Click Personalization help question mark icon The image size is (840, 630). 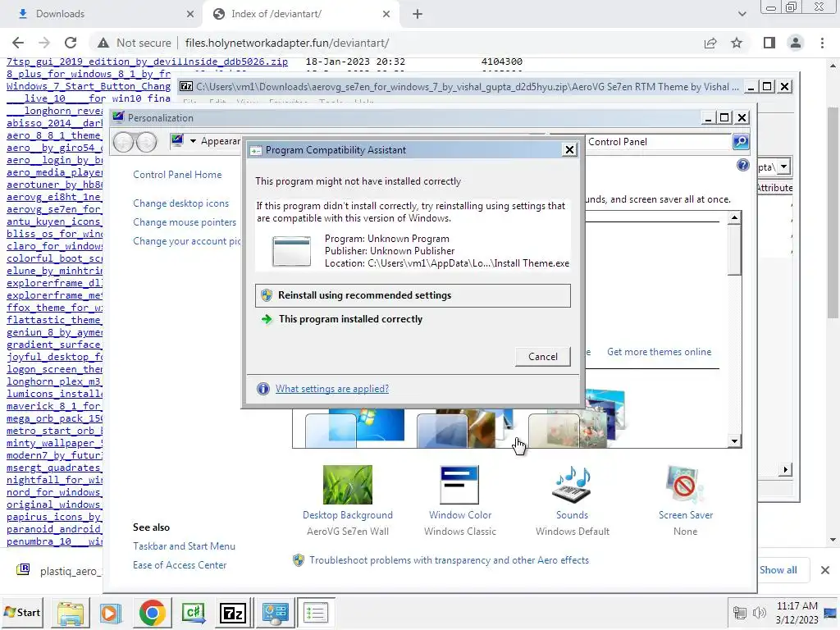[x=742, y=165]
